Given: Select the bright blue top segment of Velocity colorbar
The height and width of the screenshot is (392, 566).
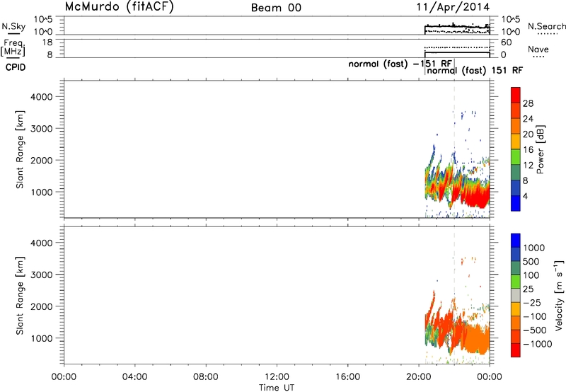Looking at the screenshot, I should [516, 241].
